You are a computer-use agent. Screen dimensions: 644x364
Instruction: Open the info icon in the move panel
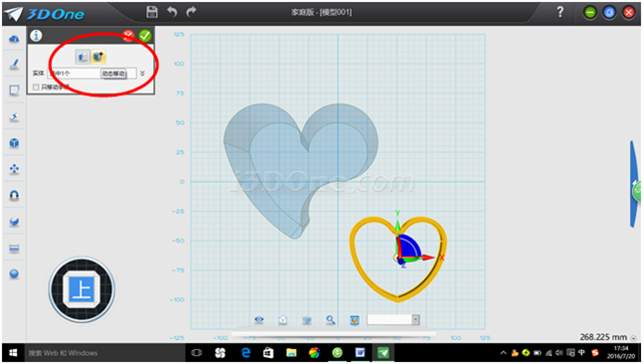pyautogui.click(x=36, y=36)
